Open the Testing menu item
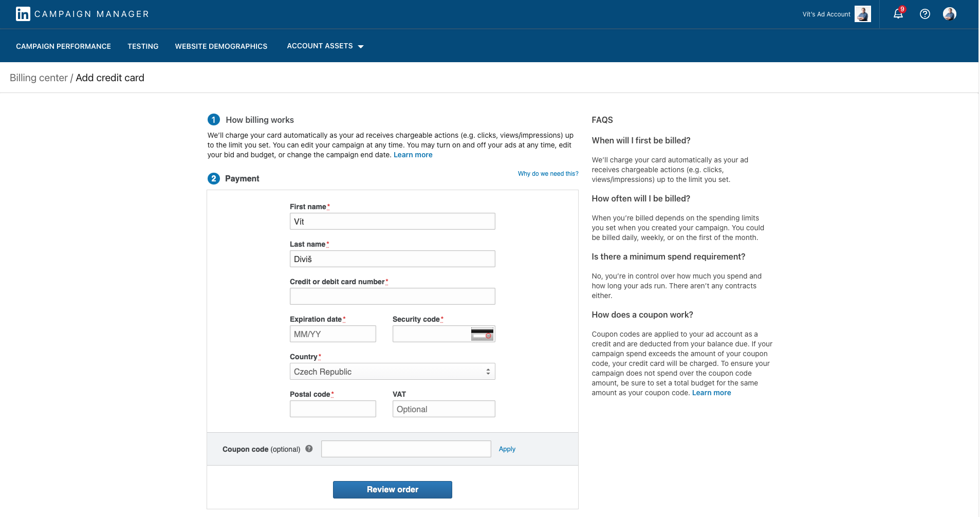The width and height of the screenshot is (980, 517). [143, 46]
